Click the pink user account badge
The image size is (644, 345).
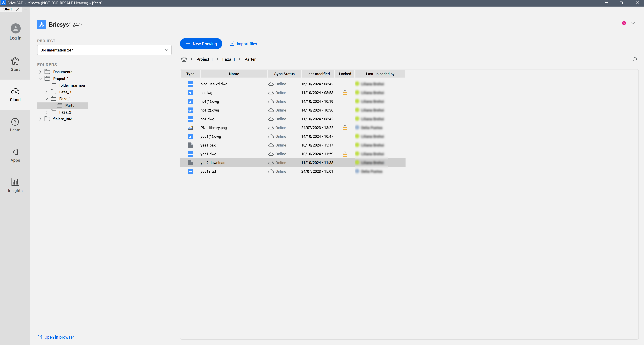pos(624,23)
